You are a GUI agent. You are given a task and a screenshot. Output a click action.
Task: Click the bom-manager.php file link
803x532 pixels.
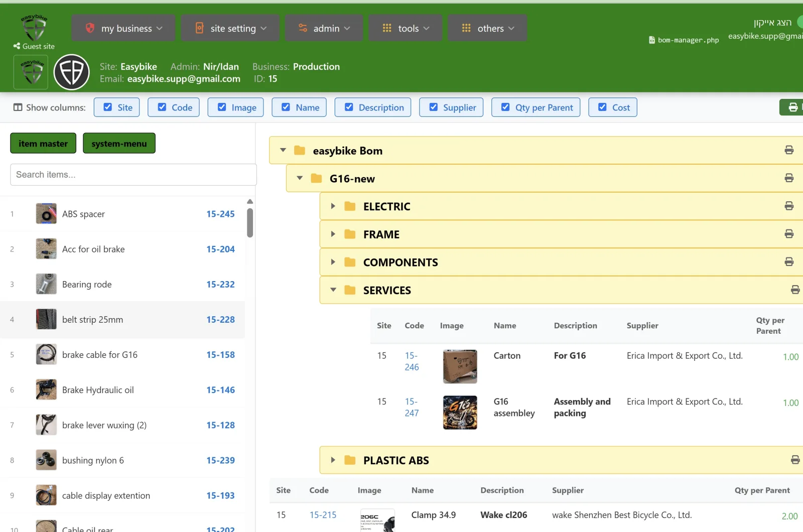pyautogui.click(x=684, y=40)
